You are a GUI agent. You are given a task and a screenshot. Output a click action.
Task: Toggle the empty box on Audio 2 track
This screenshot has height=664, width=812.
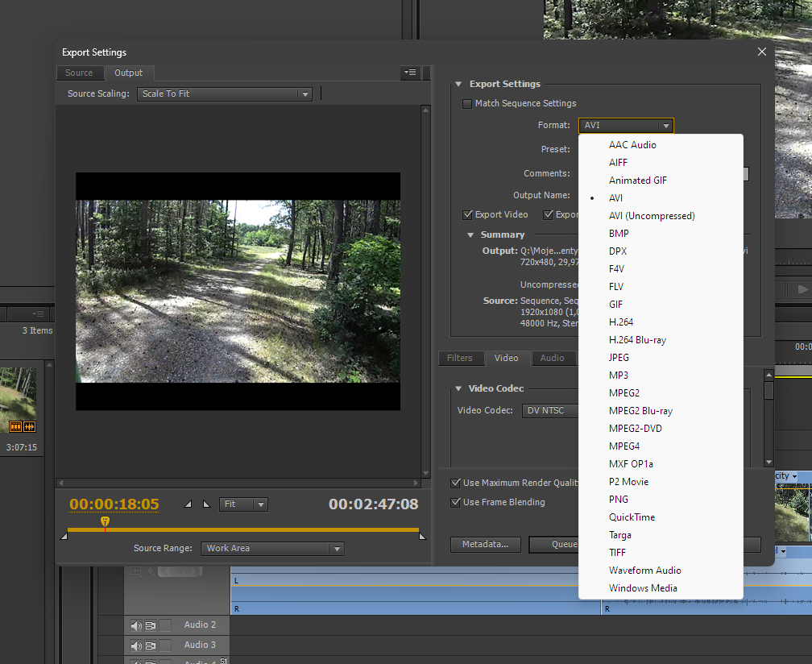coord(165,625)
